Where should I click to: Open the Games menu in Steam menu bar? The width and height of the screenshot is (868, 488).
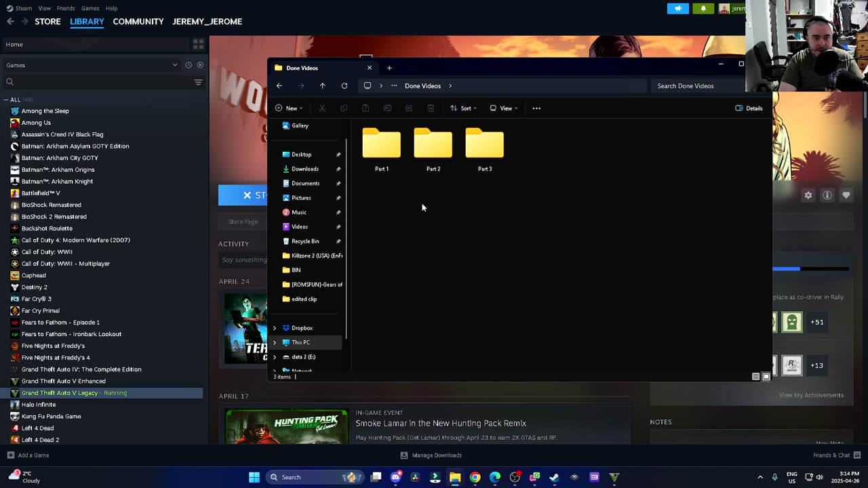coord(90,8)
